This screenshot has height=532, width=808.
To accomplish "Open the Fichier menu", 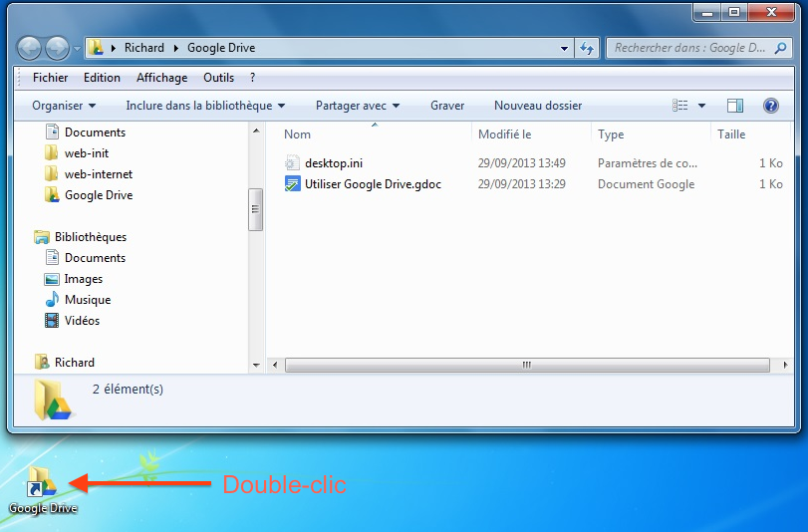I will (50, 78).
